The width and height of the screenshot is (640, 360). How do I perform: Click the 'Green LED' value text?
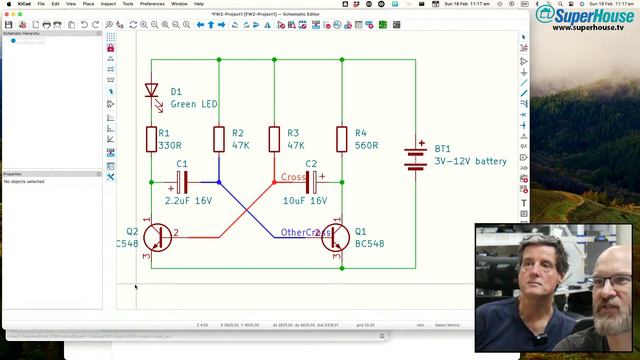coord(194,104)
